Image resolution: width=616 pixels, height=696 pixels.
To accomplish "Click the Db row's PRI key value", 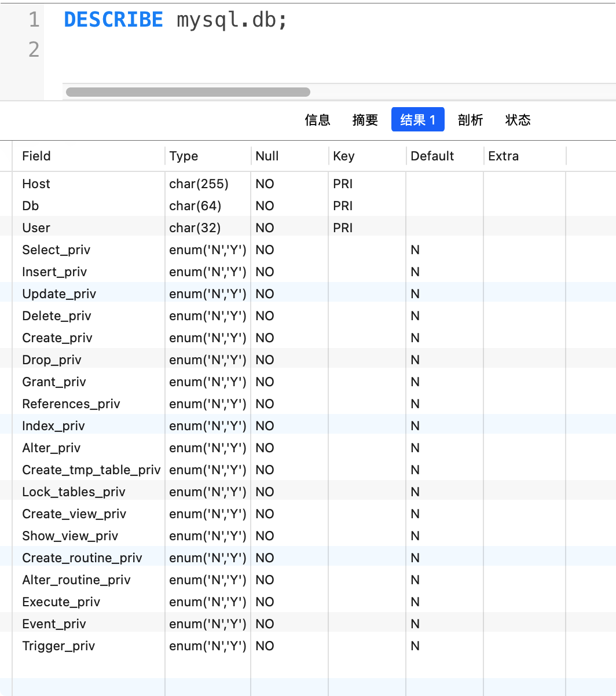I will tap(343, 206).
